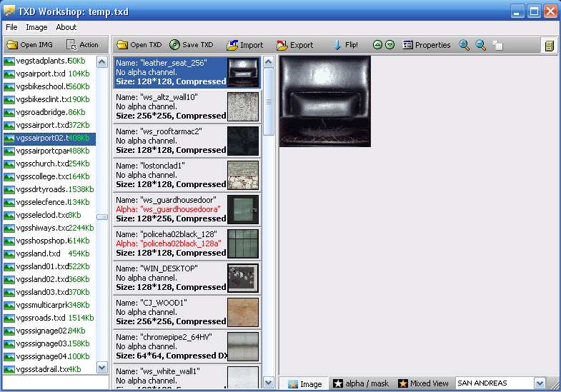This screenshot has width=561, height=392.
Task: Select vgssdrtyroads file entry
Action: (x=49, y=189)
